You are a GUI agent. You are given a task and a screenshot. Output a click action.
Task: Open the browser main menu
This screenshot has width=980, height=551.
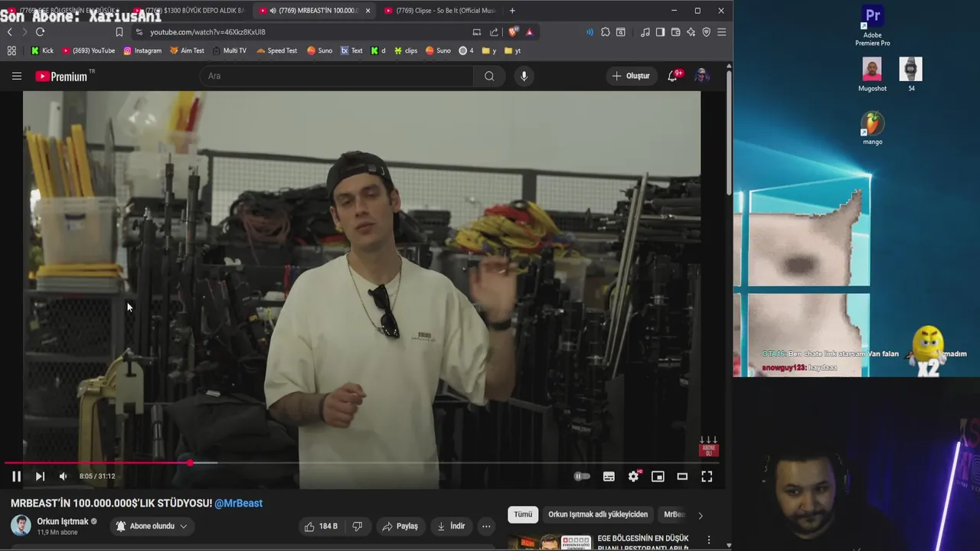(721, 32)
